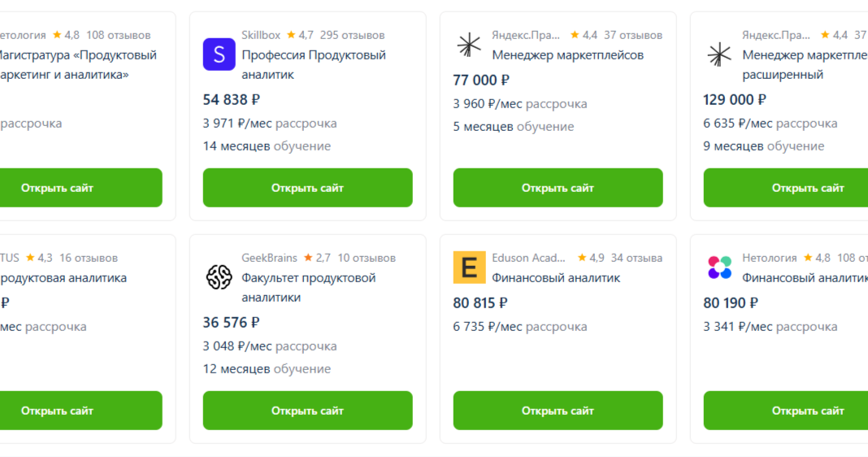The image size is (868, 457).
Task: Click the Yandex Practicum asterisk logo for Менеджер маркетплейсов
Action: (x=469, y=45)
